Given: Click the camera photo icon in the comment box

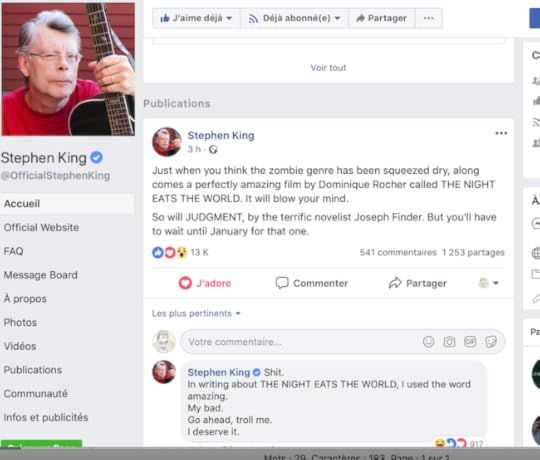Looking at the screenshot, I should [x=449, y=342].
